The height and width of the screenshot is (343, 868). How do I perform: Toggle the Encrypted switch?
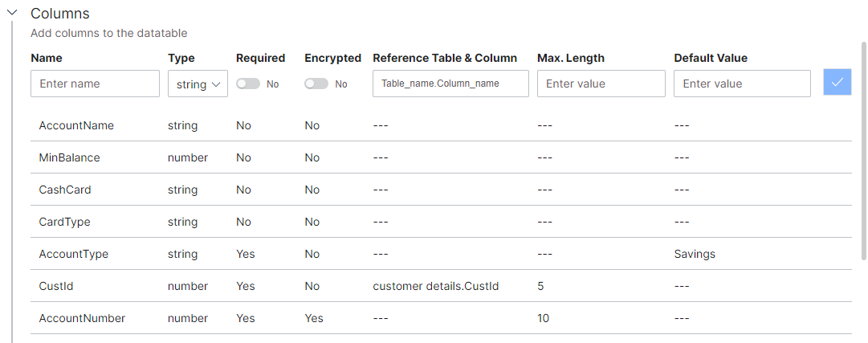316,84
